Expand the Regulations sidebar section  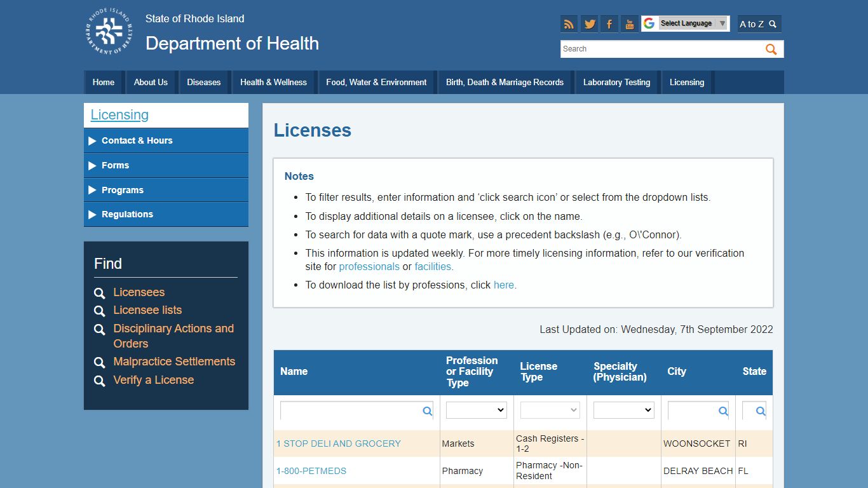166,214
